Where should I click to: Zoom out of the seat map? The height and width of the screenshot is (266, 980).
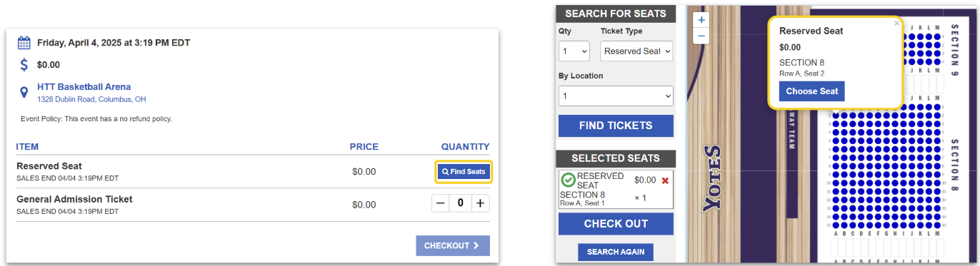pyautogui.click(x=701, y=36)
